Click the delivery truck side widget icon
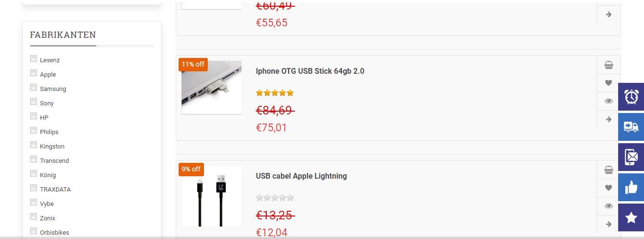This screenshot has height=239, width=644. [x=631, y=127]
